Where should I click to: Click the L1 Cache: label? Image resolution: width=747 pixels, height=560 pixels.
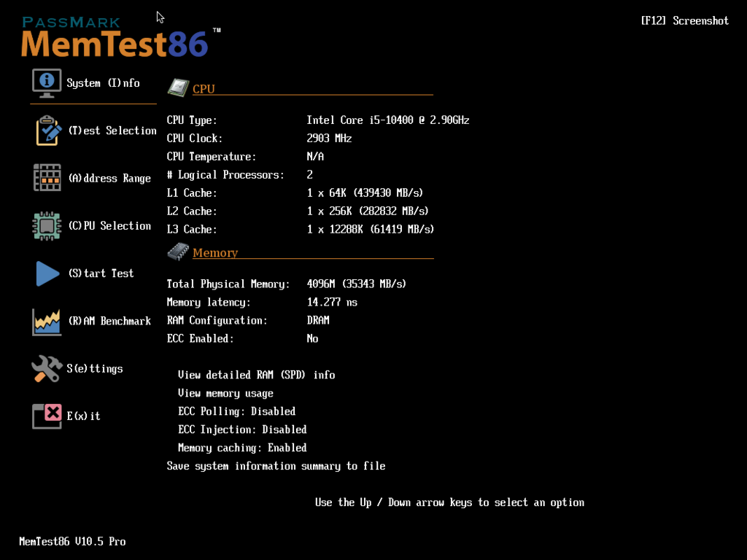tap(192, 192)
